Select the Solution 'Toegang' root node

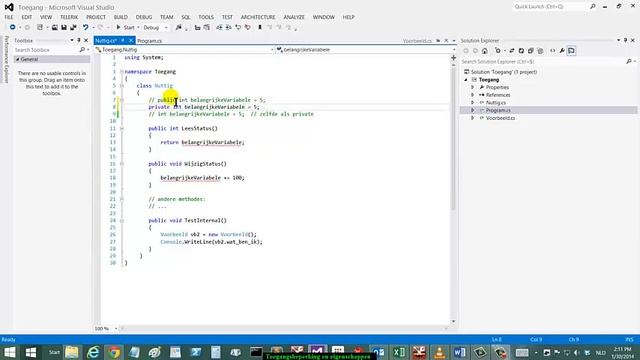504,72
